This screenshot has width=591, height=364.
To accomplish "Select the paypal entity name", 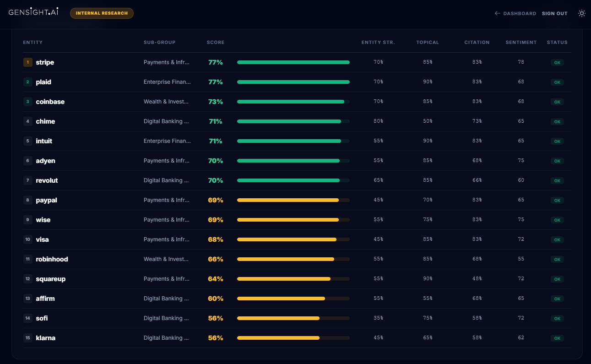I will [47, 200].
